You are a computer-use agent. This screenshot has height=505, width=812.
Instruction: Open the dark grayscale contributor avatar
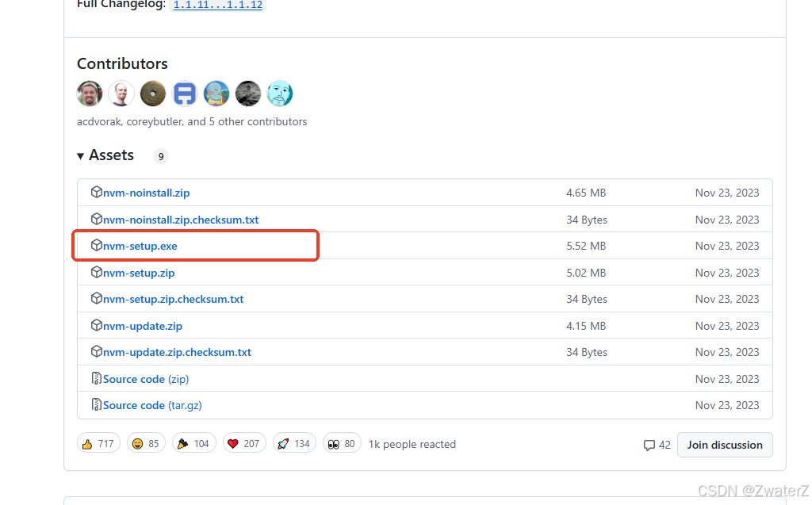tap(248, 94)
